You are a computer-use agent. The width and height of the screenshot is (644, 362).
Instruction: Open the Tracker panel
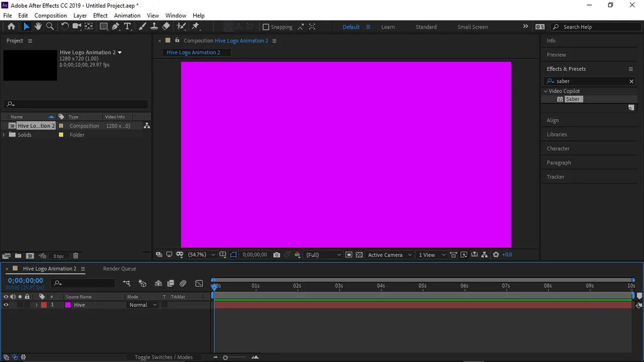pyautogui.click(x=555, y=177)
